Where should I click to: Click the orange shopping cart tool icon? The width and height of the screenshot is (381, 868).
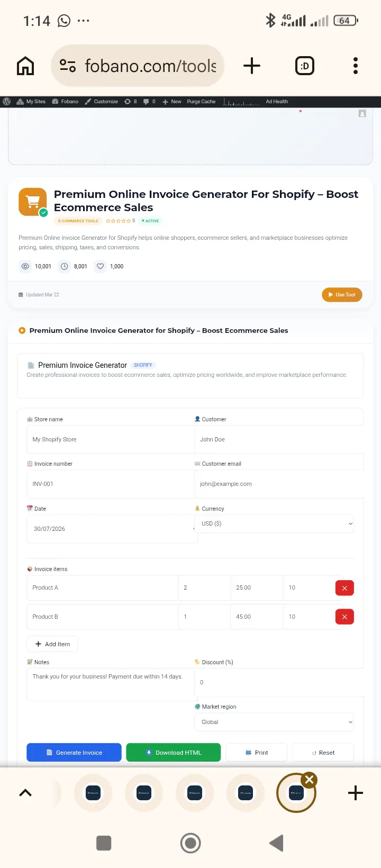click(x=32, y=202)
